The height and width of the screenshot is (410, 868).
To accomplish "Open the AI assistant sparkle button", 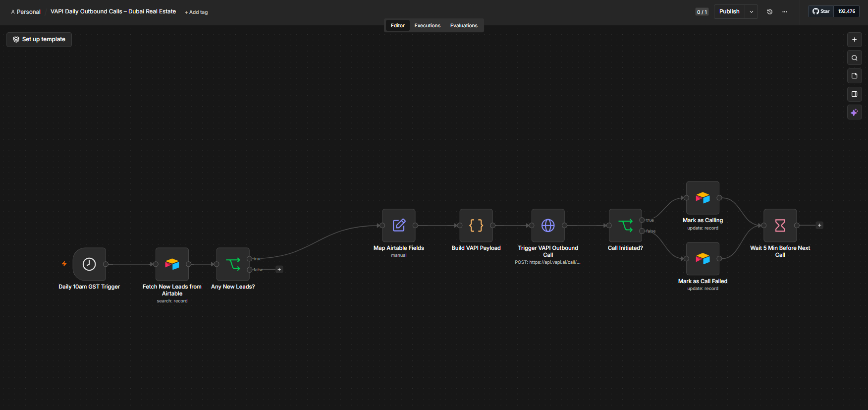I will tap(855, 113).
